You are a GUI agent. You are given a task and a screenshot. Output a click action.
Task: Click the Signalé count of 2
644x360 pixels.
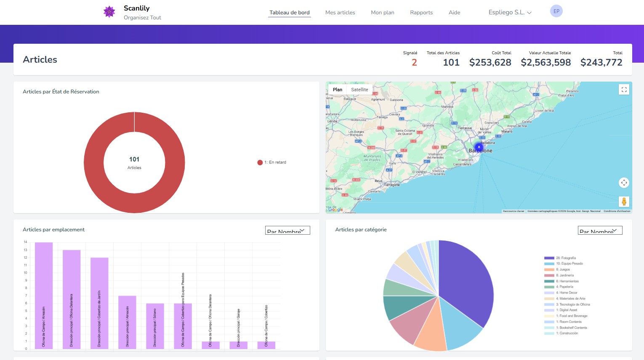414,63
